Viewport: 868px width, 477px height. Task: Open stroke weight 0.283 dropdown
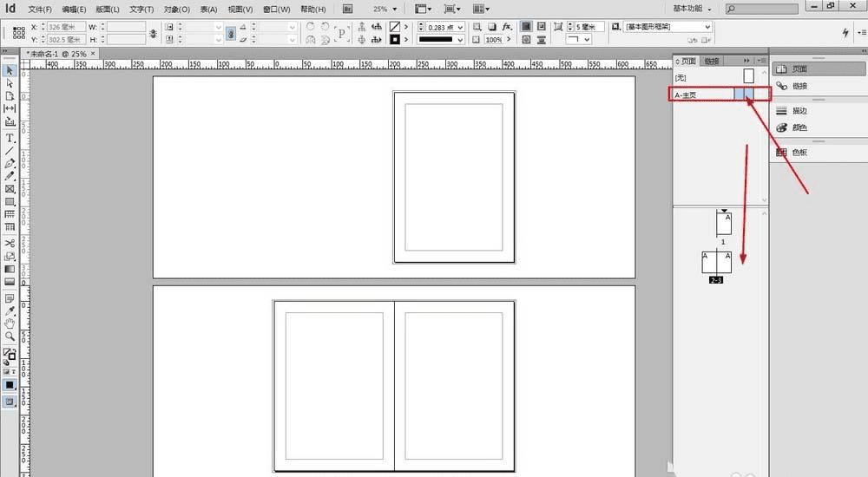pyautogui.click(x=460, y=27)
